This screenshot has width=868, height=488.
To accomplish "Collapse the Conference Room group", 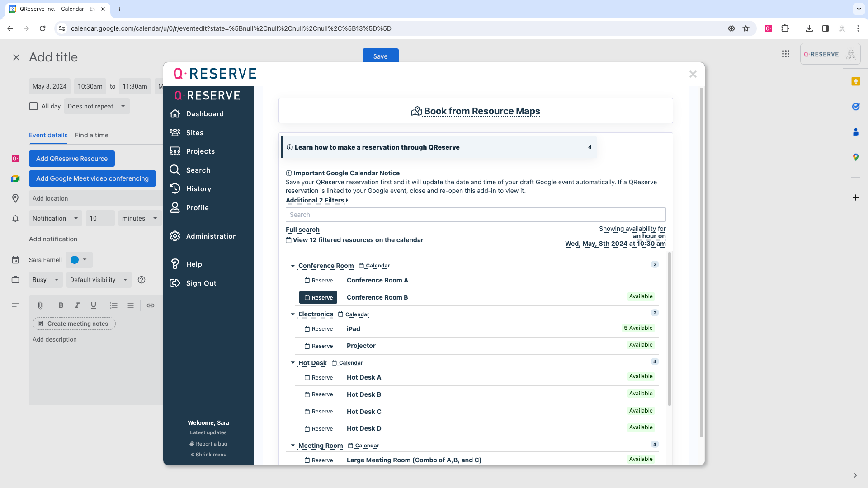I will pyautogui.click(x=293, y=266).
